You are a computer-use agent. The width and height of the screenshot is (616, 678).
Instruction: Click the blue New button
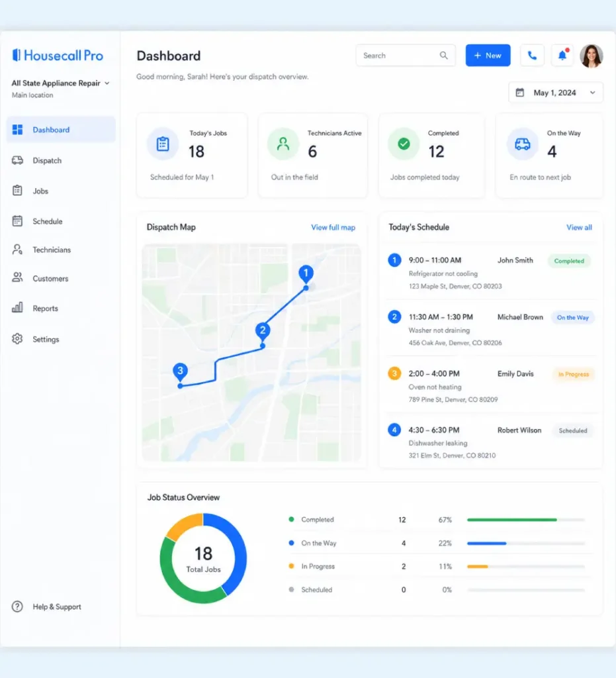click(x=488, y=56)
